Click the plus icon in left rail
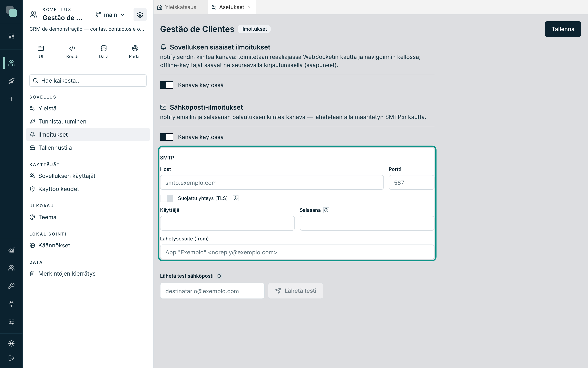588x368 pixels. coord(11,99)
